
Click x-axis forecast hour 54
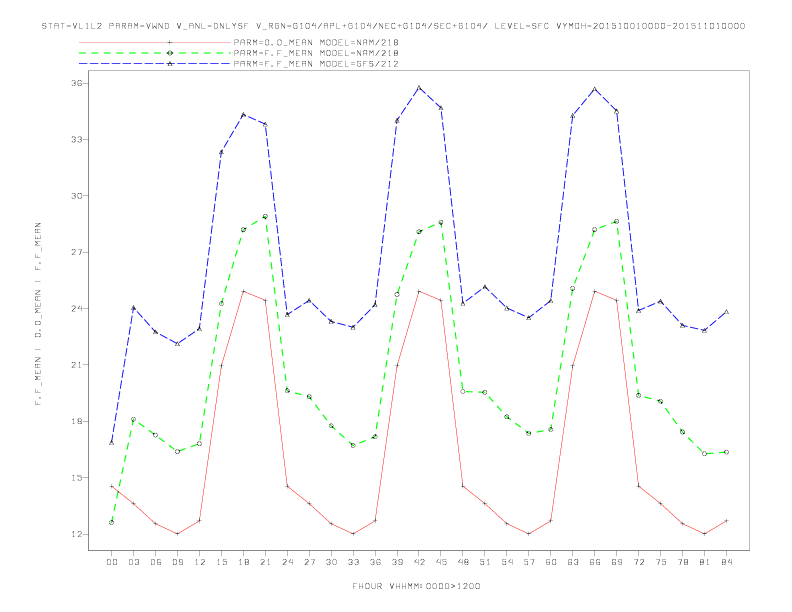[x=507, y=562]
